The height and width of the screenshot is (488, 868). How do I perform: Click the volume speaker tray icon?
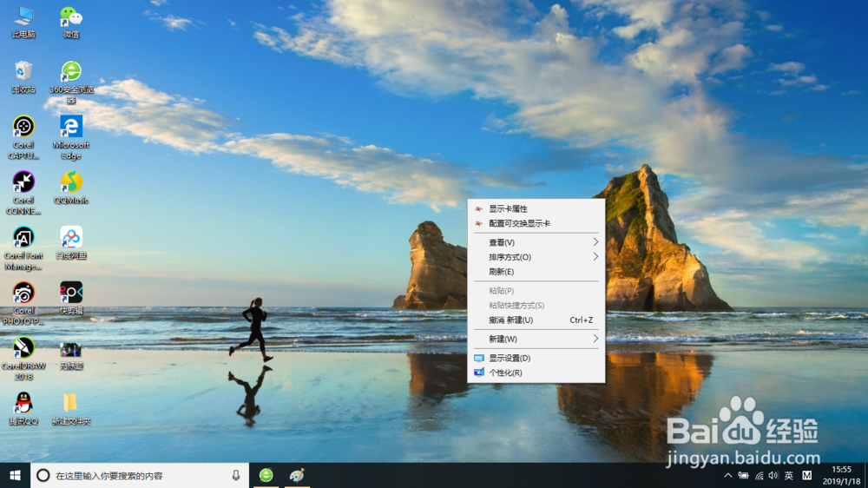point(773,475)
